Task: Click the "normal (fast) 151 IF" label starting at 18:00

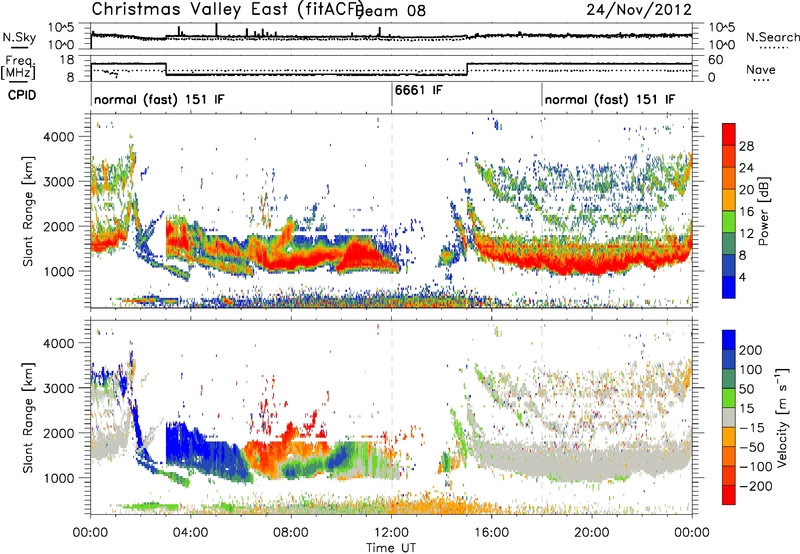Action: tap(610, 99)
